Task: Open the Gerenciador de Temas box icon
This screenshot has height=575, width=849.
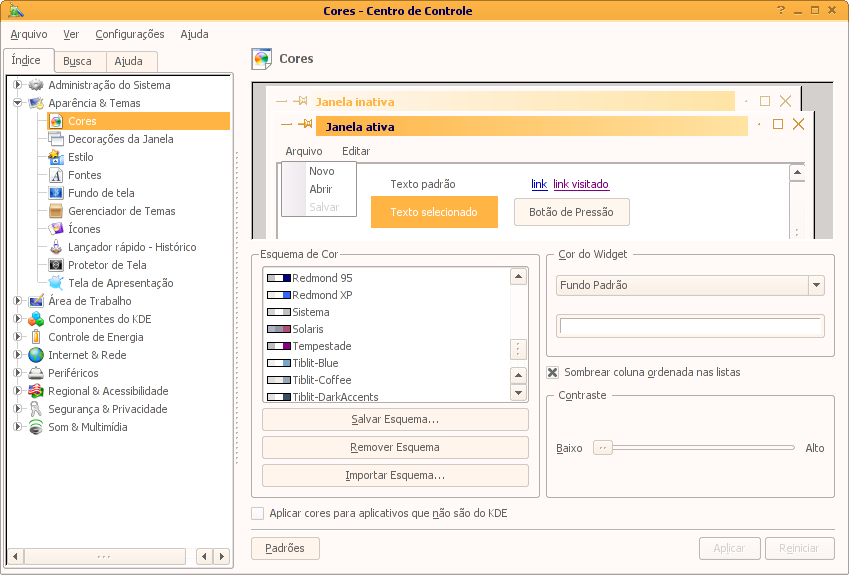Action: click(x=56, y=211)
